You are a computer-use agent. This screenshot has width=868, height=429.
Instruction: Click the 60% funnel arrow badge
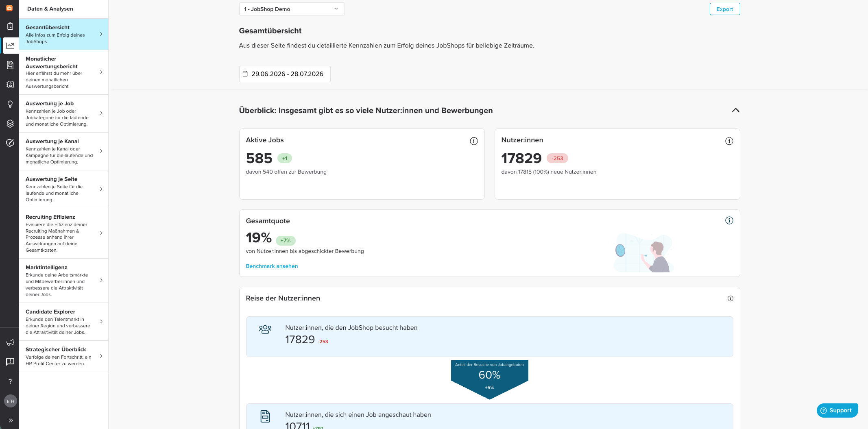(x=490, y=379)
